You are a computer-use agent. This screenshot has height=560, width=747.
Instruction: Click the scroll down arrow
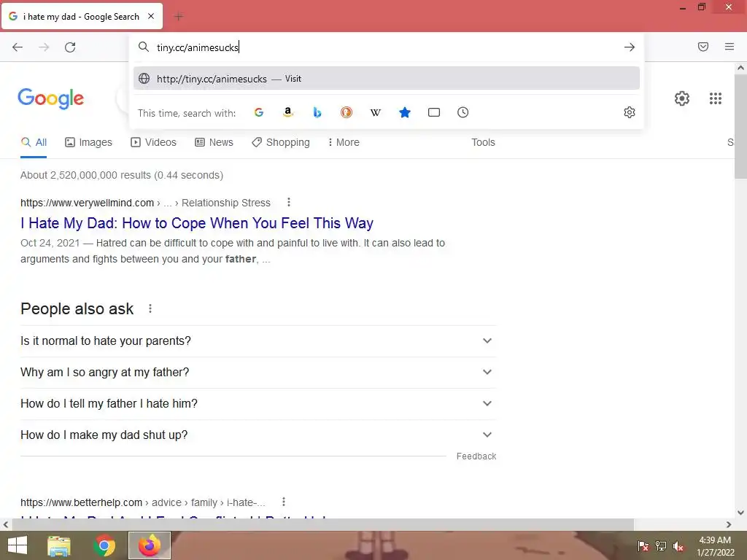point(741,513)
